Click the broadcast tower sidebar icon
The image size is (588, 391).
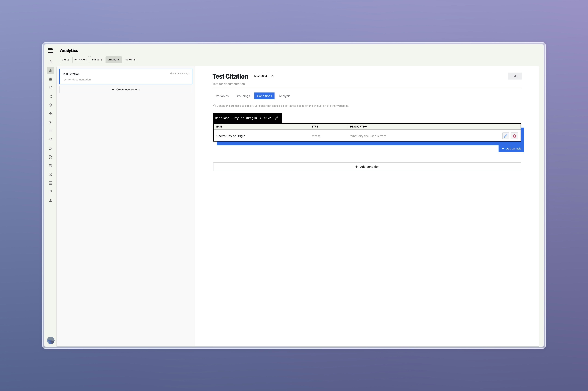click(50, 122)
